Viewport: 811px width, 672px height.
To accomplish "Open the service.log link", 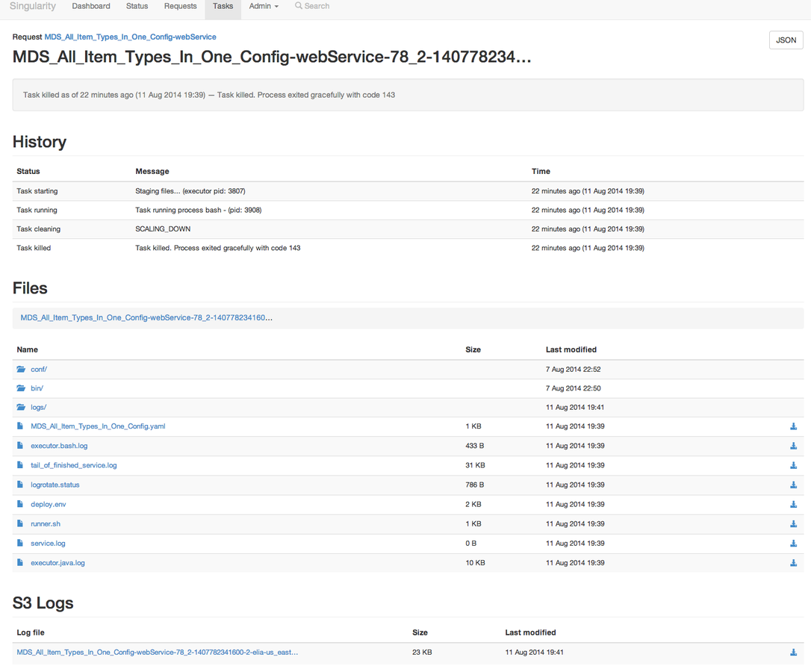I will (48, 543).
